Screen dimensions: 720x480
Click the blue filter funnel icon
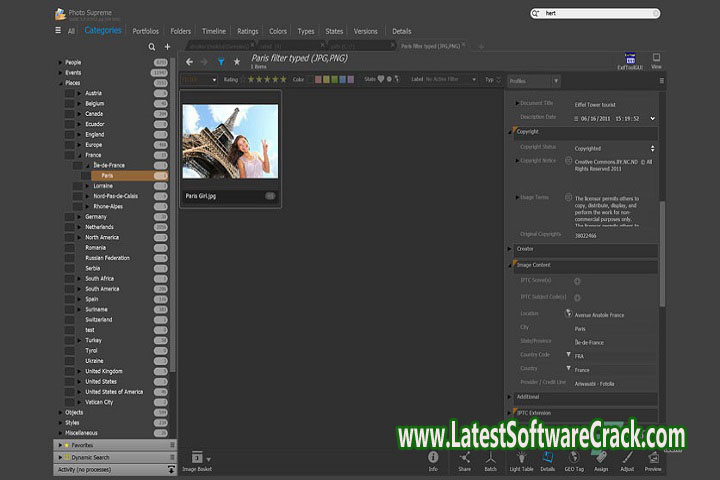(x=221, y=61)
